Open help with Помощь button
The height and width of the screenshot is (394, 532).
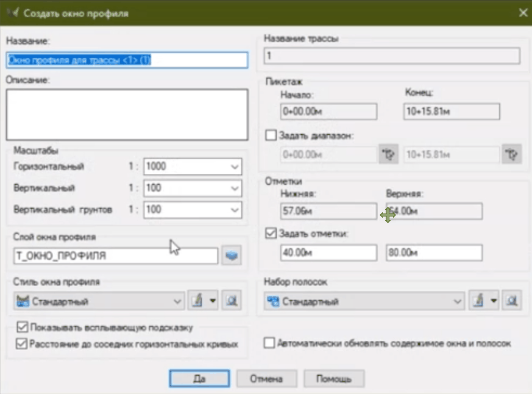334,379
